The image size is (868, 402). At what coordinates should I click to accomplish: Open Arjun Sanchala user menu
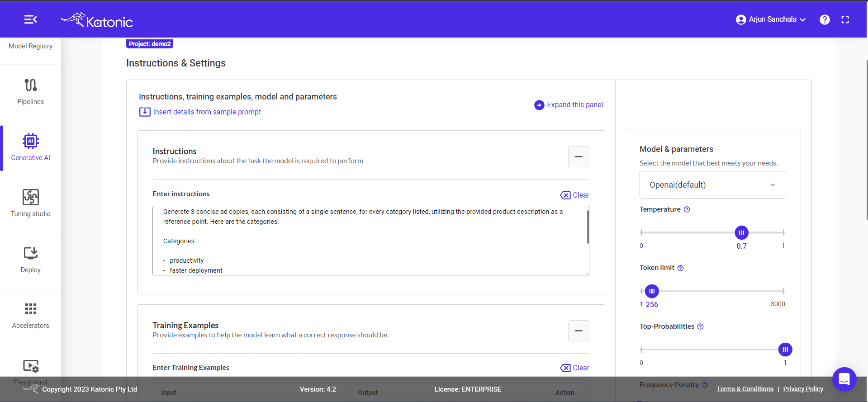pyautogui.click(x=771, y=19)
